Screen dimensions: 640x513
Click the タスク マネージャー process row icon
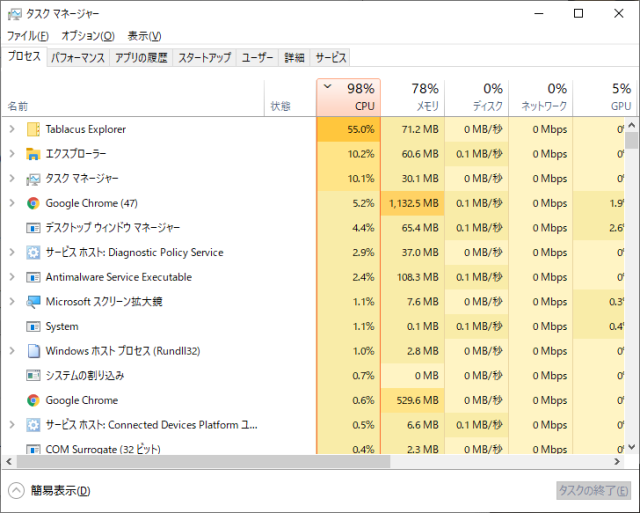click(33, 179)
